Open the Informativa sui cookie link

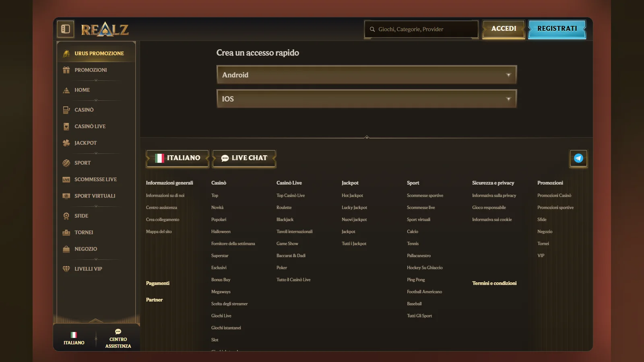point(492,220)
